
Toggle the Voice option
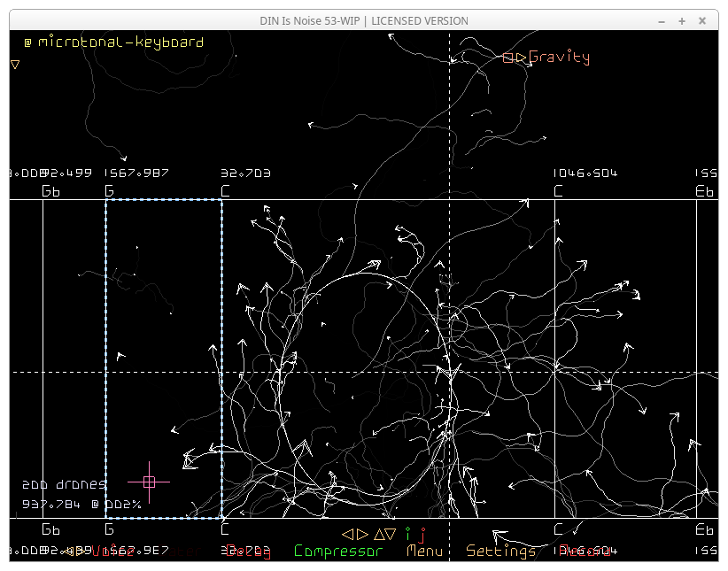[x=112, y=551]
